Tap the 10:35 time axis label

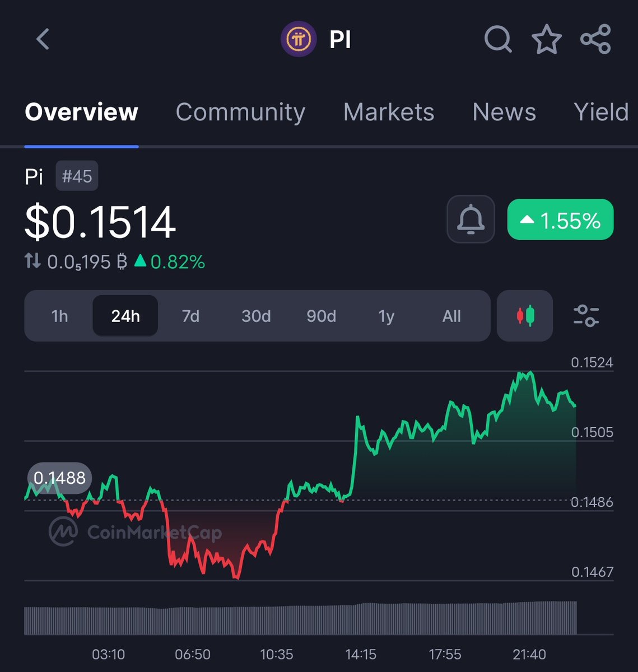tap(276, 654)
